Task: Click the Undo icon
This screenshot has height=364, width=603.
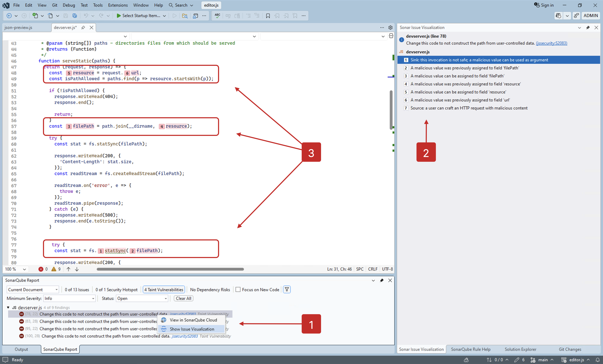Action: [86, 16]
